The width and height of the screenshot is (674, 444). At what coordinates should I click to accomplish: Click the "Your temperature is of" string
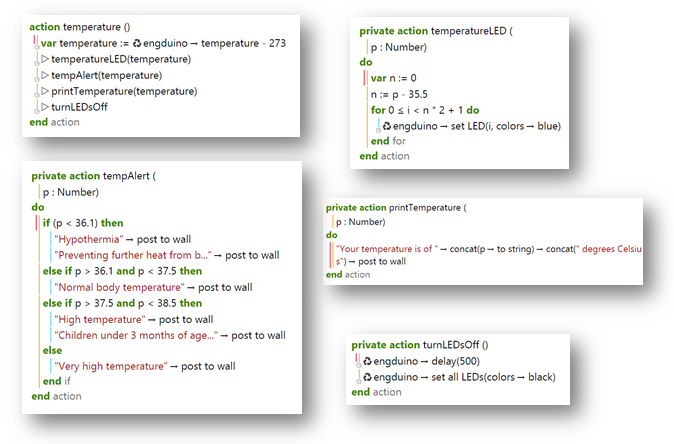[x=388, y=249]
